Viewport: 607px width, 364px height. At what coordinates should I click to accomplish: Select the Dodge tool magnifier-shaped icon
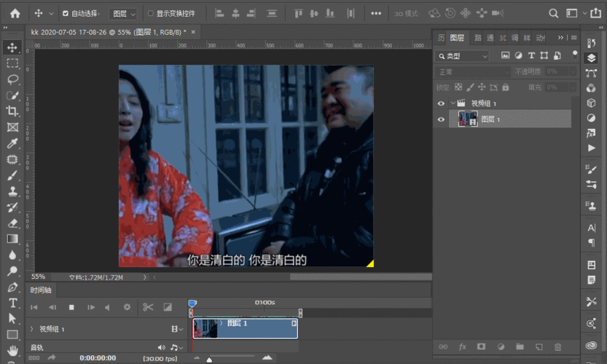(x=12, y=271)
